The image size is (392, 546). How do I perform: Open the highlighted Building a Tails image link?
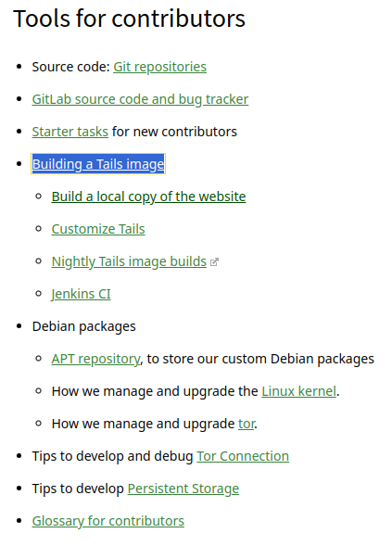[98, 164]
